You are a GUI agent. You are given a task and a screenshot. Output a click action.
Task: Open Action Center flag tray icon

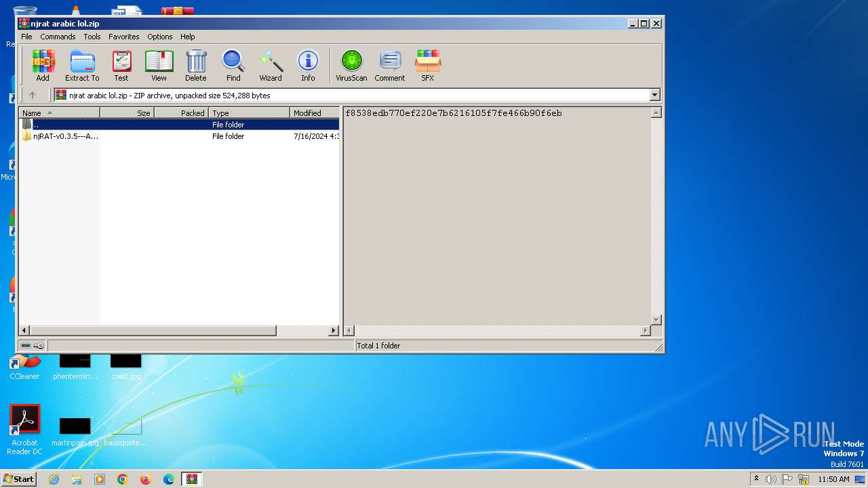(x=787, y=479)
